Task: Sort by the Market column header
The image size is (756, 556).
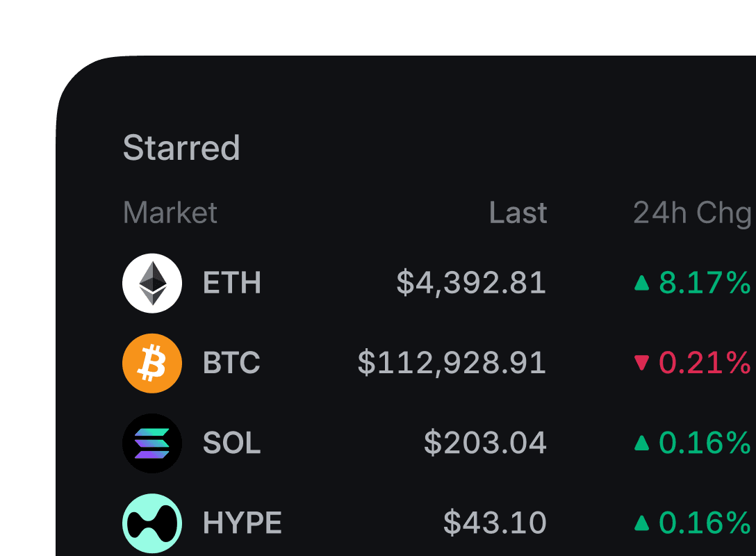Action: coord(170,213)
